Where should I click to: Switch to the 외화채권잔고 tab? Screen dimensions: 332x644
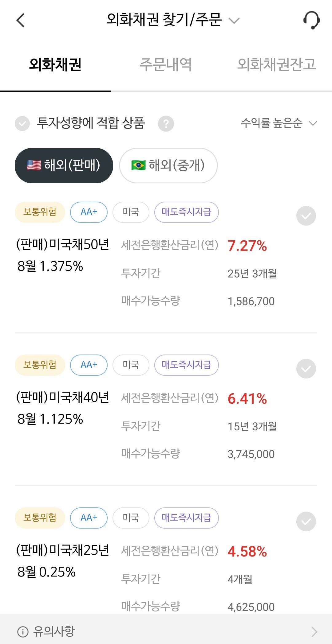point(277,65)
